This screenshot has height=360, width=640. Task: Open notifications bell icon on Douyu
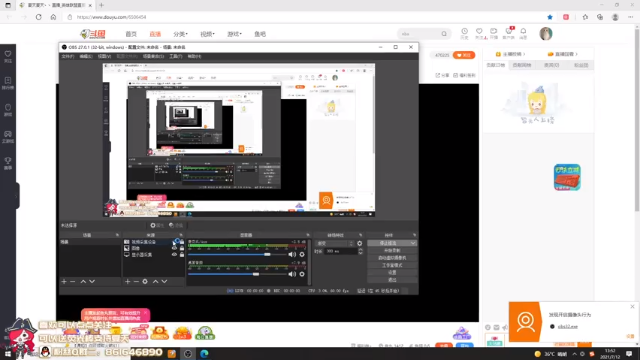coord(523,33)
